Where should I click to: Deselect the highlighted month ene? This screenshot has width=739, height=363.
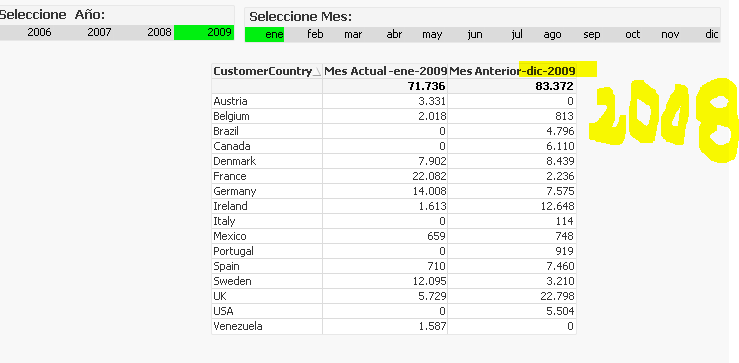[x=264, y=34]
